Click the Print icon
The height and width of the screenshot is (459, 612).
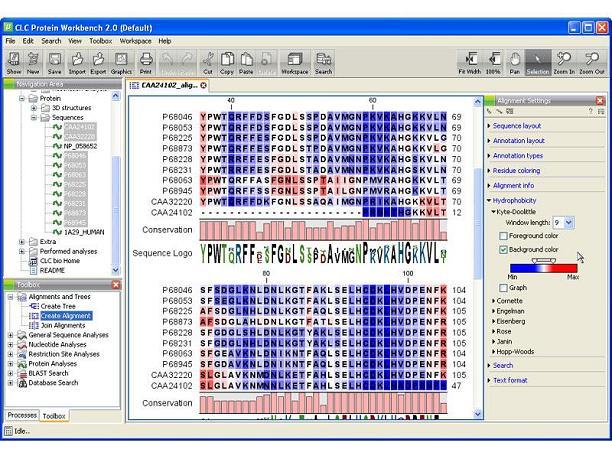pyautogui.click(x=146, y=62)
